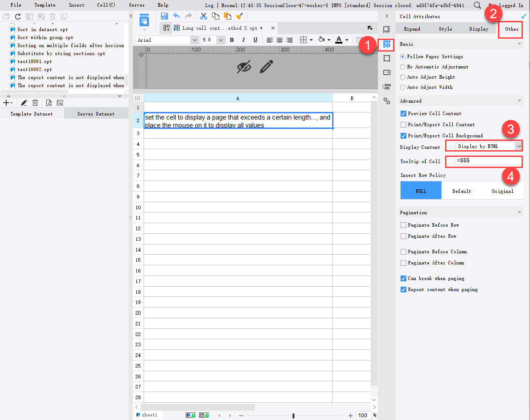Enable Paginate After Row
The image size is (530, 420).
pos(403,236)
